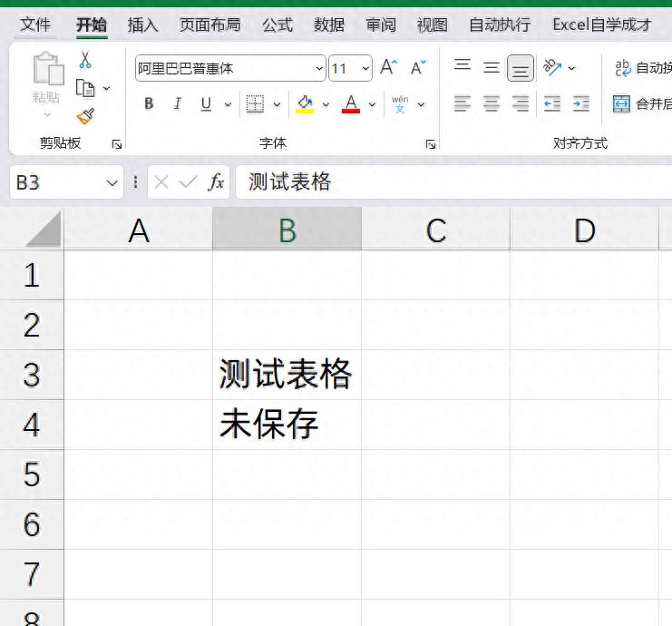Click the text orientation icon
Viewport: 672px width, 626px height.
tap(552, 67)
